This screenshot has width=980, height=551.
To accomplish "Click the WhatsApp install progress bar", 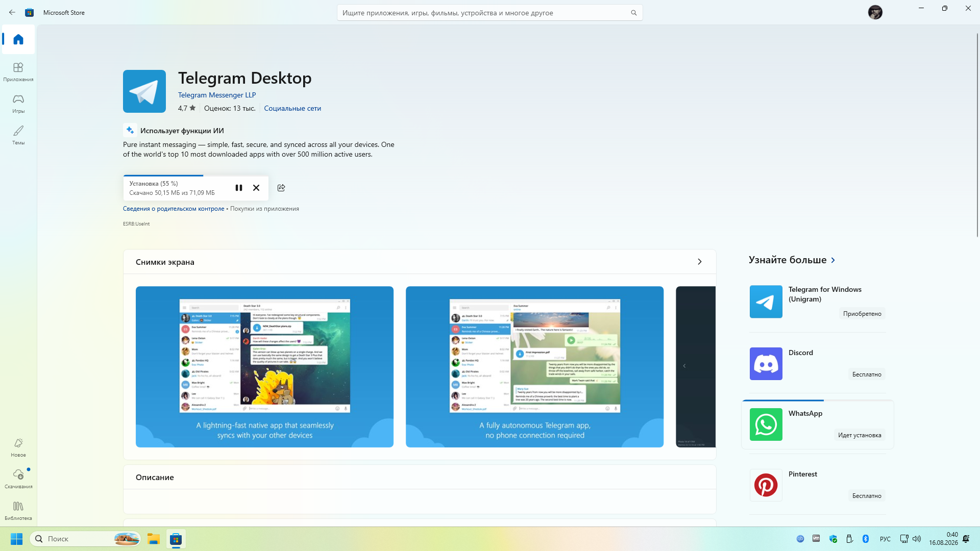I will pos(818,400).
